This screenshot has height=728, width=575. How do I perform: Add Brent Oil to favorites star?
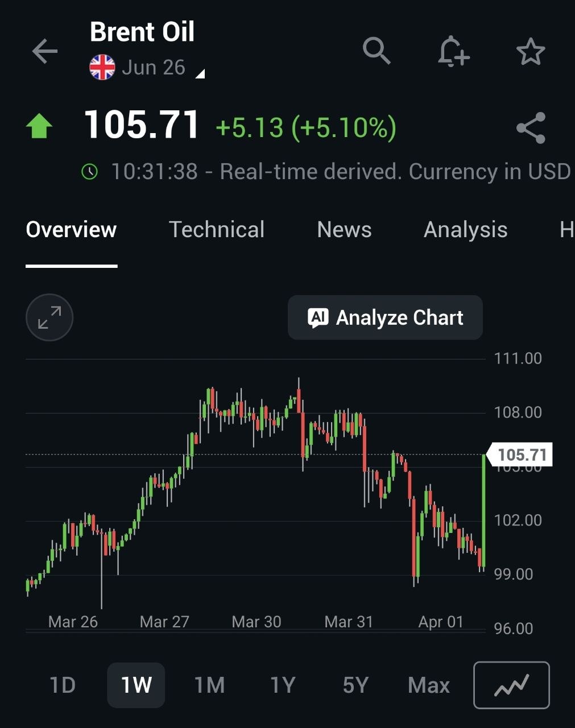[531, 52]
